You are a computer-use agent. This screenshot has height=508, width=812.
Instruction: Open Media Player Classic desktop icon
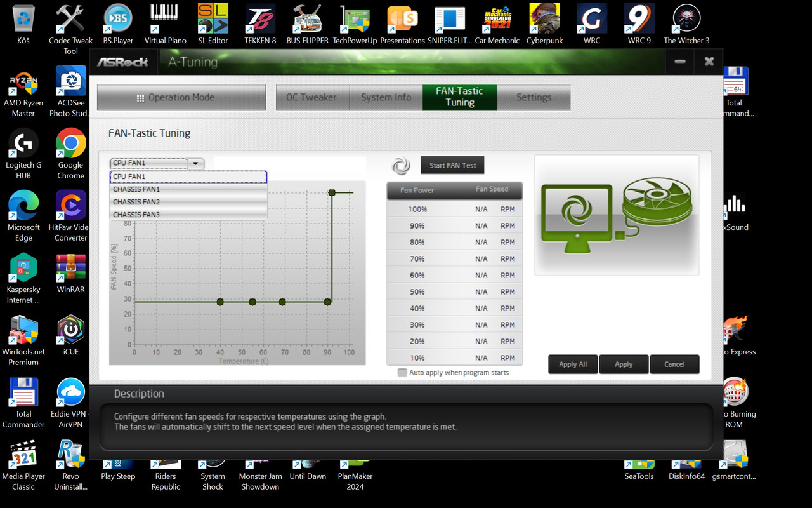pyautogui.click(x=23, y=465)
